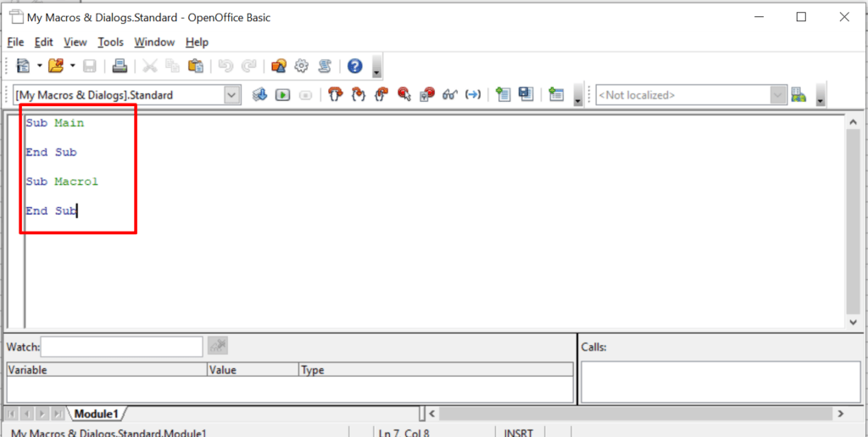The image size is (868, 437).
Task: Click the horizontal scrollbar left arrow
Action: click(432, 413)
